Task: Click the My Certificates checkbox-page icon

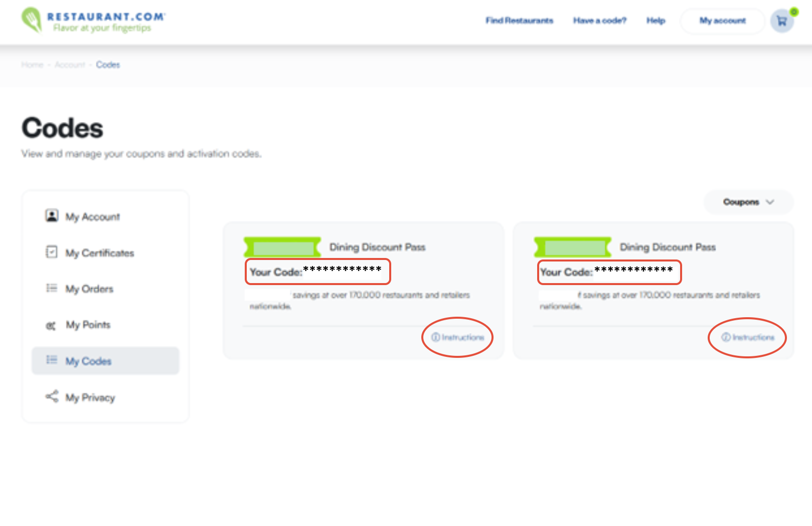Action: (x=52, y=252)
